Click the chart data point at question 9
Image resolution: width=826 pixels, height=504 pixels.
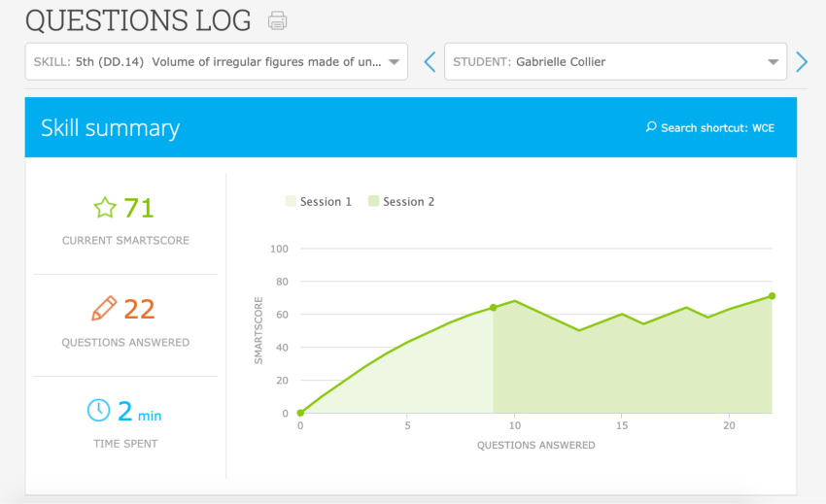pos(494,307)
